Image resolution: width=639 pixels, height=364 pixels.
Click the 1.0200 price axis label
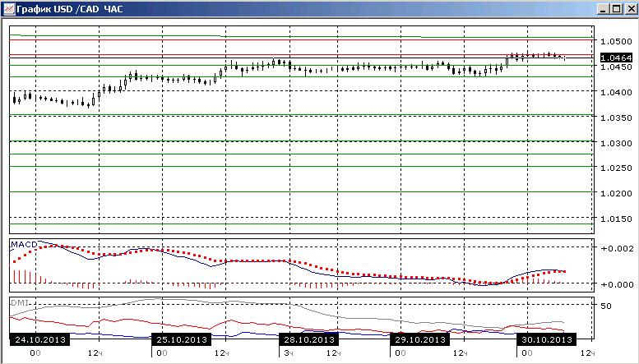[x=616, y=193]
